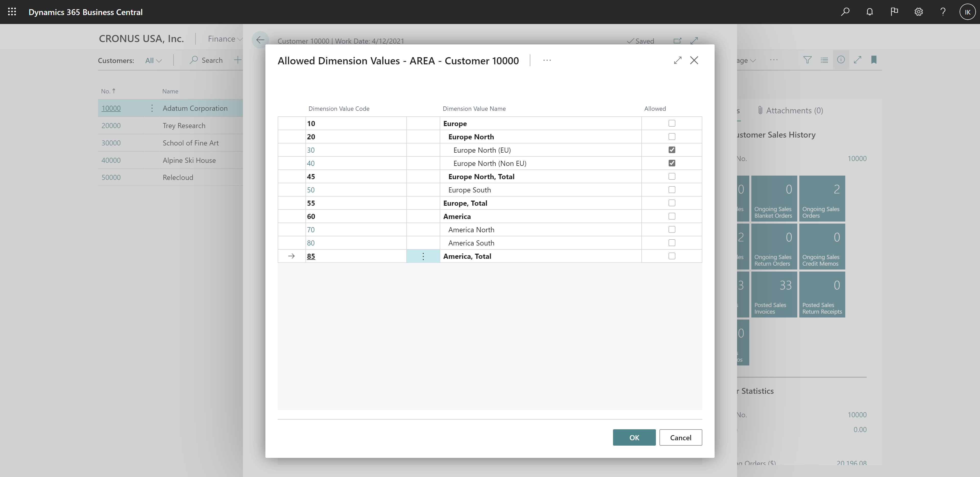Screen dimensions: 980x477
Task: Click the dimension value code 30 link
Action: point(311,149)
